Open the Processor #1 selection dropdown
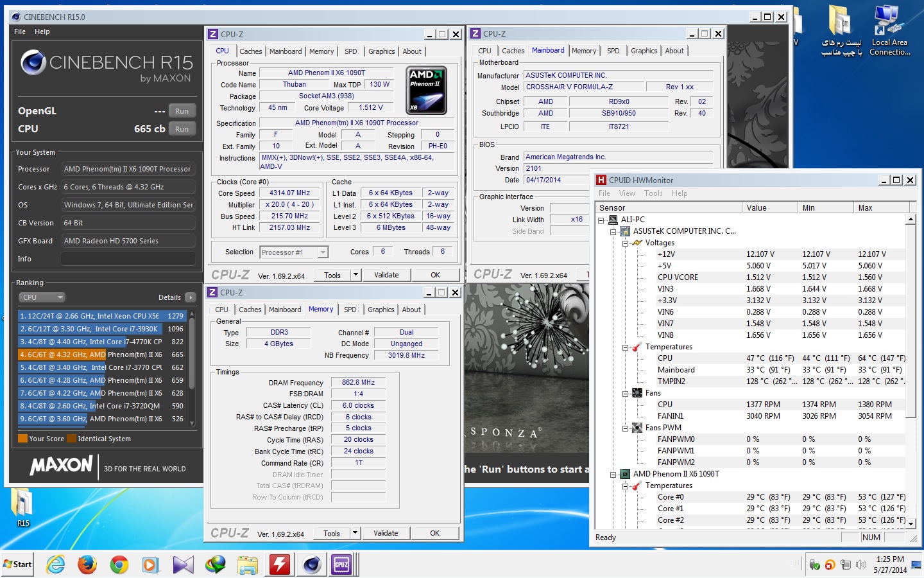Viewport: 924px width, 578px height. [323, 252]
